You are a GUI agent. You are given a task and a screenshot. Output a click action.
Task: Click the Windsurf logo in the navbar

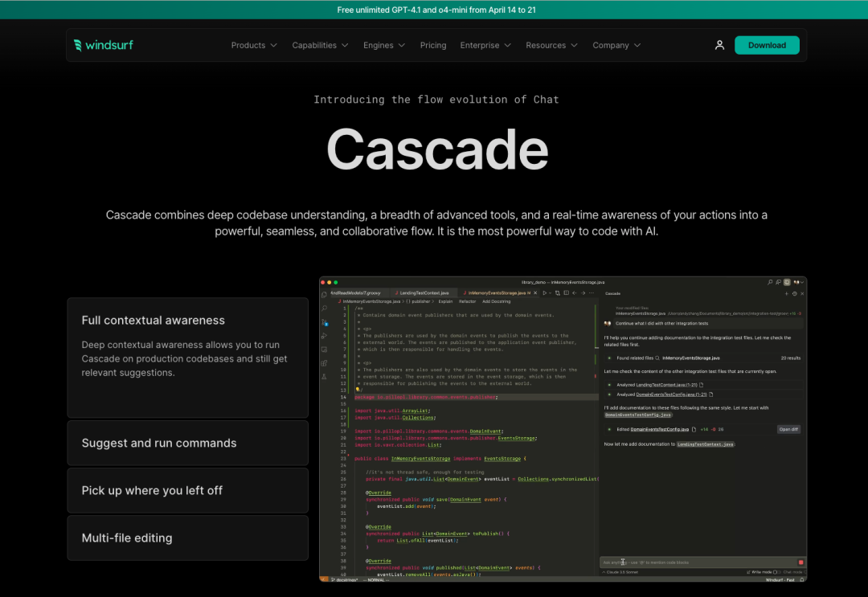tap(104, 45)
